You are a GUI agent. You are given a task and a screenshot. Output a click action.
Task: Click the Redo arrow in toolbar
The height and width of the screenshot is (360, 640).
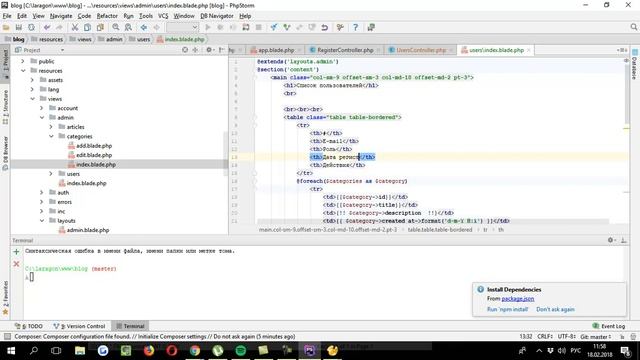coord(60,27)
